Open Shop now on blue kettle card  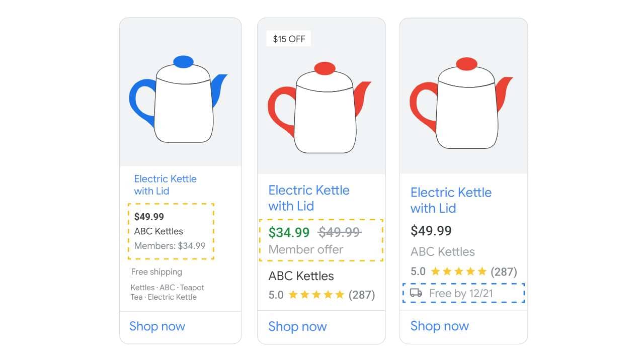point(157,326)
